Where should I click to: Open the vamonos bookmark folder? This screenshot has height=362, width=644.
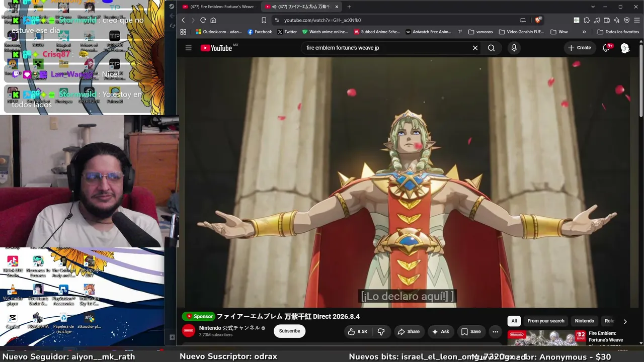point(480,32)
